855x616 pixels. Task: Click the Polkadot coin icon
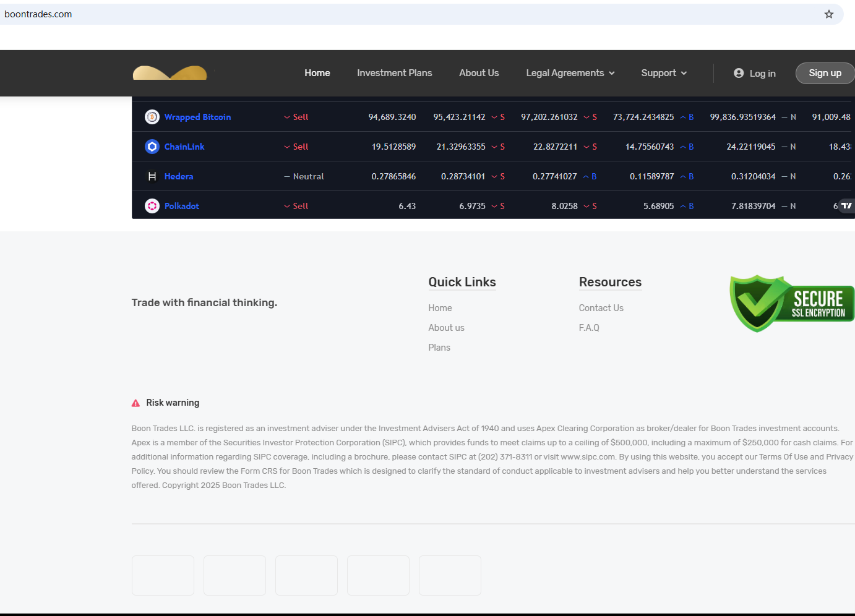click(152, 206)
